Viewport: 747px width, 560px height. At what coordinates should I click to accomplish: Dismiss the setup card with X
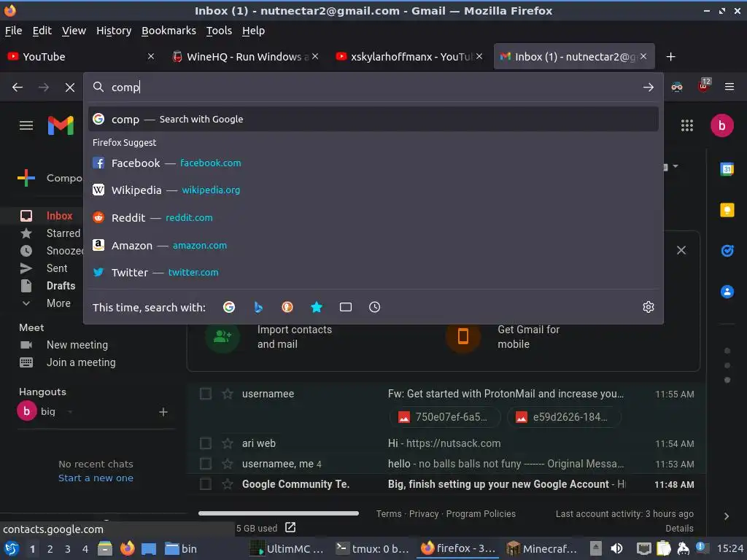pos(681,251)
